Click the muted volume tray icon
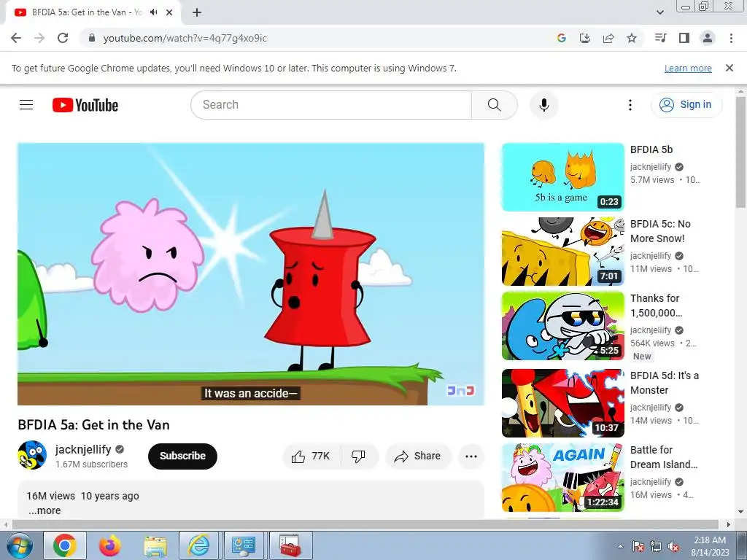Screen dimensions: 747x560 673,546
